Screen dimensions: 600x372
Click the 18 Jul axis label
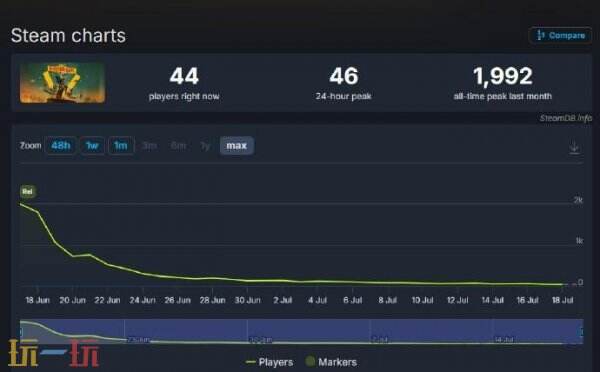pos(562,300)
